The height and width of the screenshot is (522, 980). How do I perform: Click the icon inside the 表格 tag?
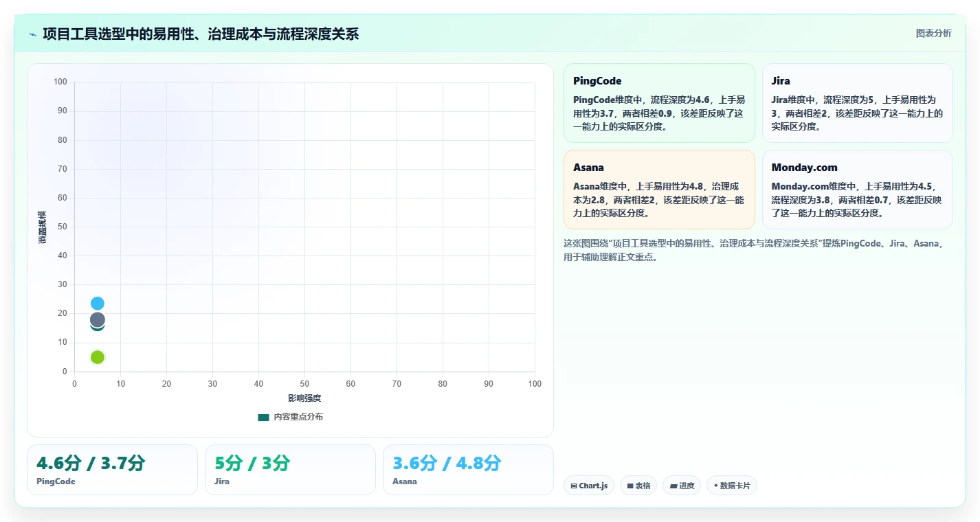coord(630,486)
